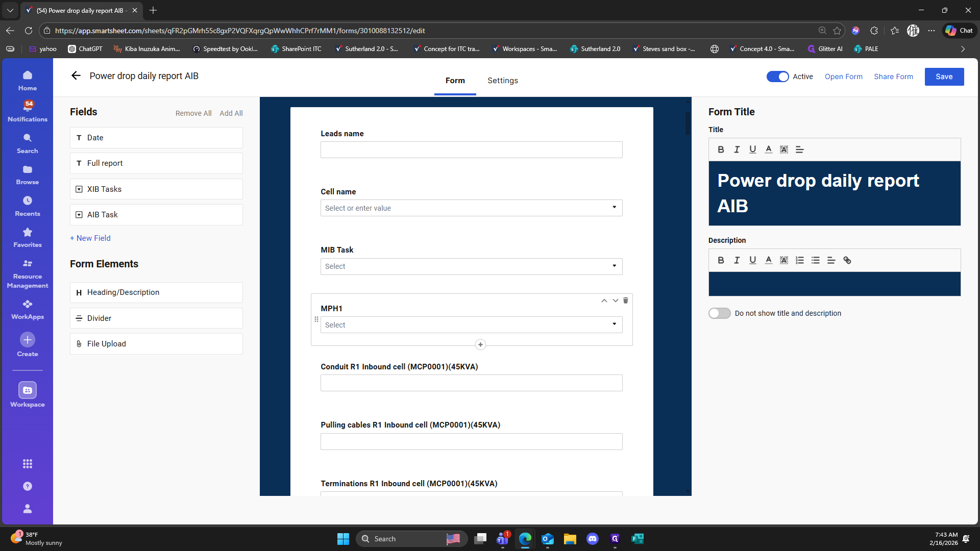Open the MIB Task dropdown
Image resolution: width=980 pixels, height=551 pixels.
[x=471, y=266]
